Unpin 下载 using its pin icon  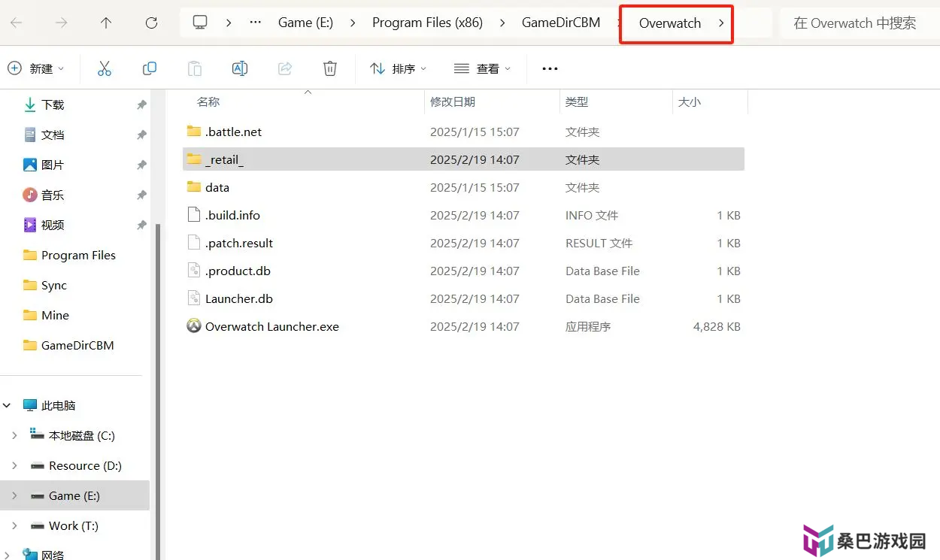pos(141,105)
